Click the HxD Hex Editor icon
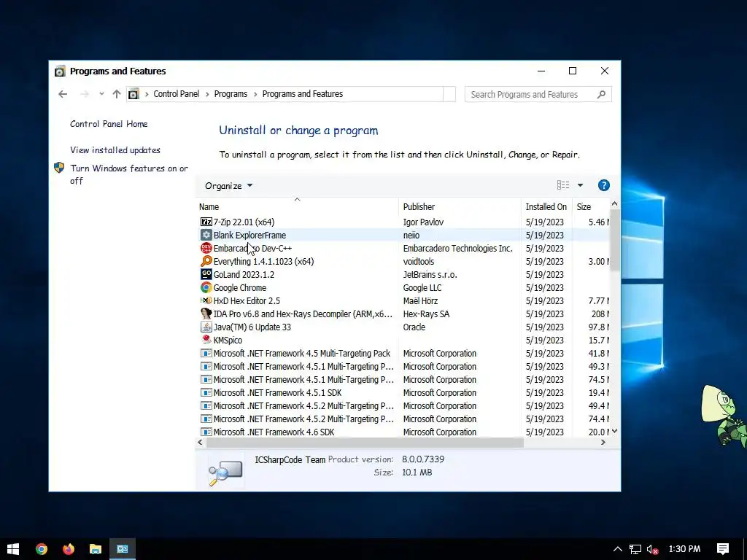 (x=206, y=300)
